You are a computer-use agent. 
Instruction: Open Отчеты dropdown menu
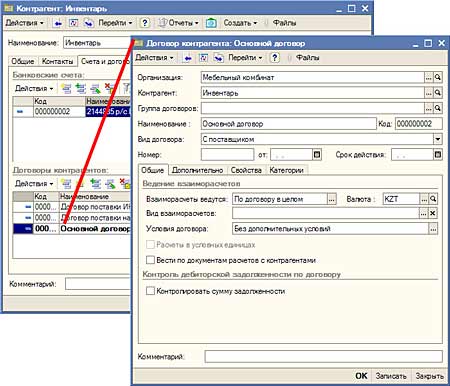[178, 23]
